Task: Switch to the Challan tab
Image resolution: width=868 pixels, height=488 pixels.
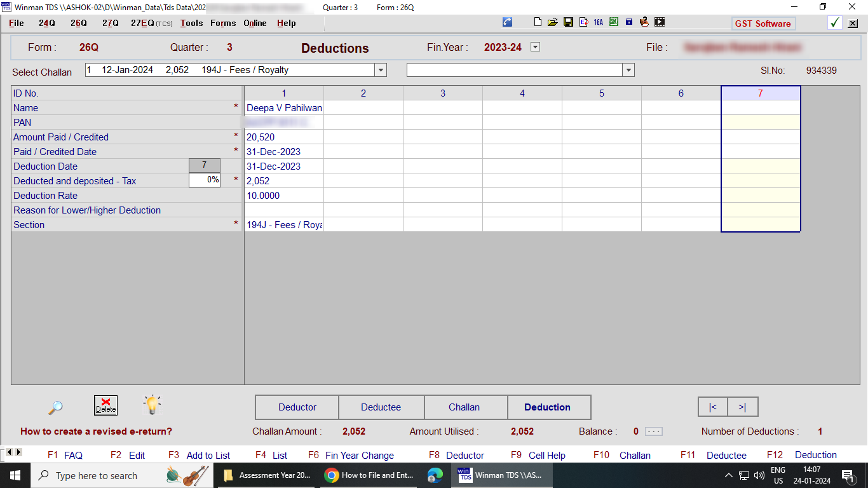Action: coord(465,407)
